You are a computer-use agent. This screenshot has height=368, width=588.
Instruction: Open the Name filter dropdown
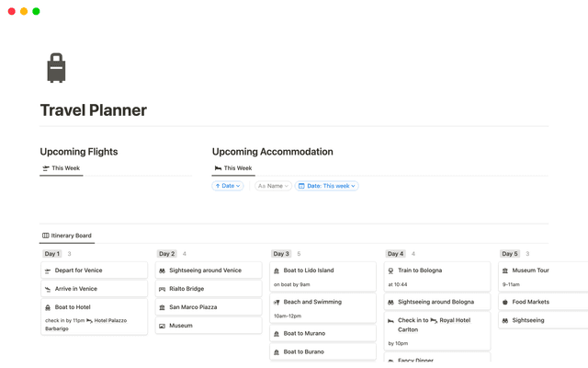[273, 186]
